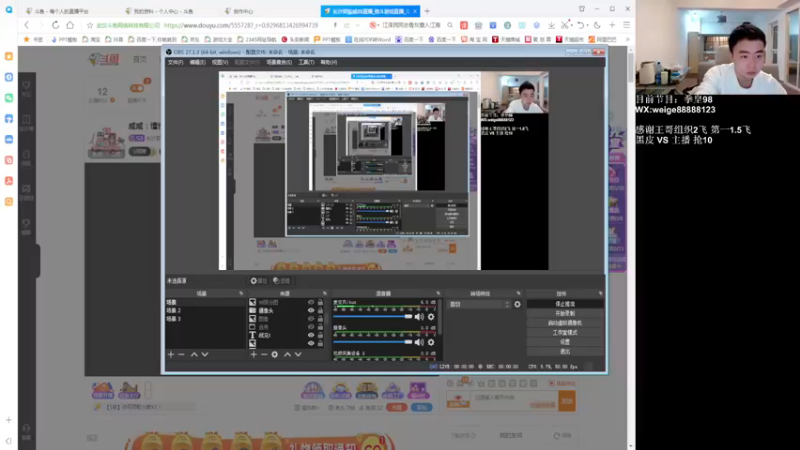Reload the Douyu page
Image resolution: width=800 pixels, height=450 pixels.
click(56, 25)
